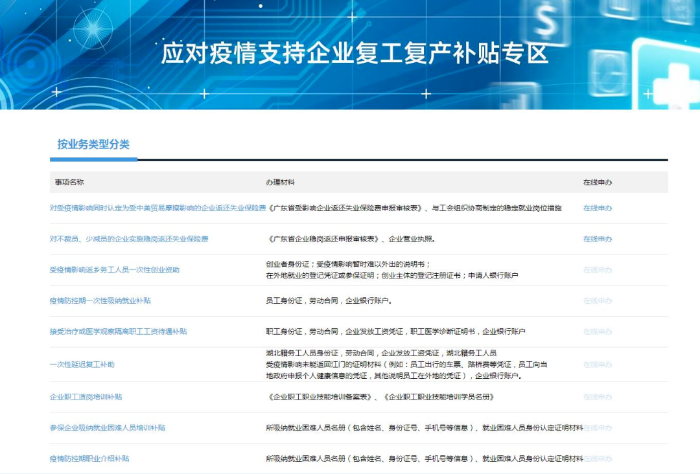The width and height of the screenshot is (700, 474).
Task: Open 受疫情影响返乡务工人员一次性创业资助 link
Action: coord(114,270)
